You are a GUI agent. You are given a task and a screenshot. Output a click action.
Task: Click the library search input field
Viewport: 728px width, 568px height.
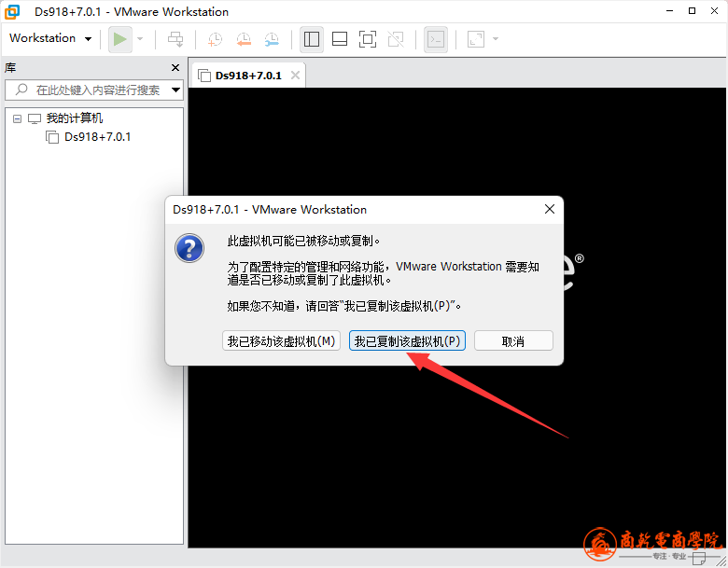coord(92,90)
